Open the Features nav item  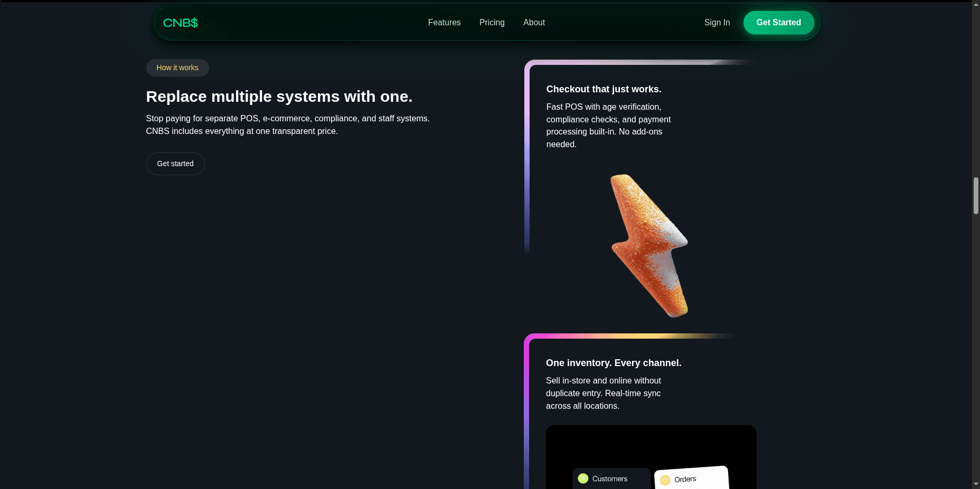tap(444, 23)
